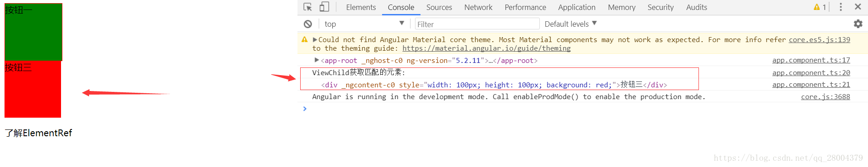
Task: Close the DevTools panel
Action: 858,7
